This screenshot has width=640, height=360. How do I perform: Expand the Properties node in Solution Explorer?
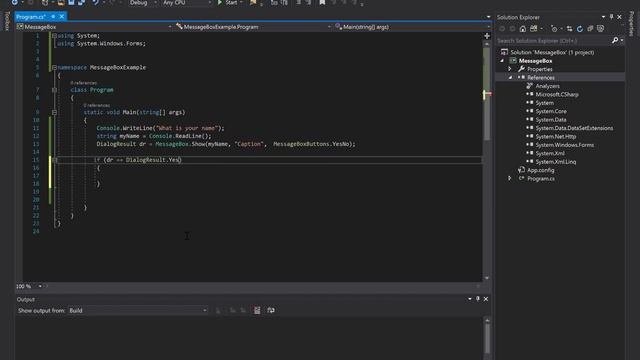pyautogui.click(x=509, y=69)
